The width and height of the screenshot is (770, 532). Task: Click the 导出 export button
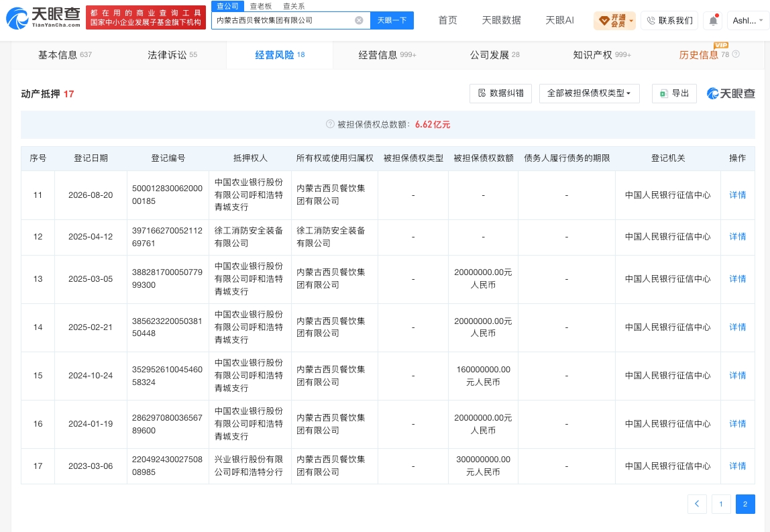pyautogui.click(x=674, y=93)
